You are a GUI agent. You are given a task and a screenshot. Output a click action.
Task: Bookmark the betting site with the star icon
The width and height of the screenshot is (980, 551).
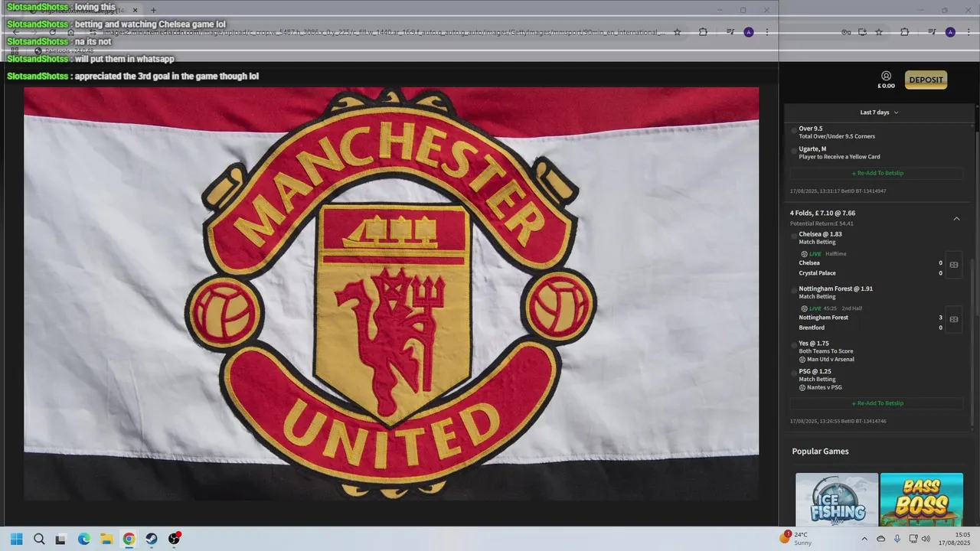pyautogui.click(x=879, y=32)
